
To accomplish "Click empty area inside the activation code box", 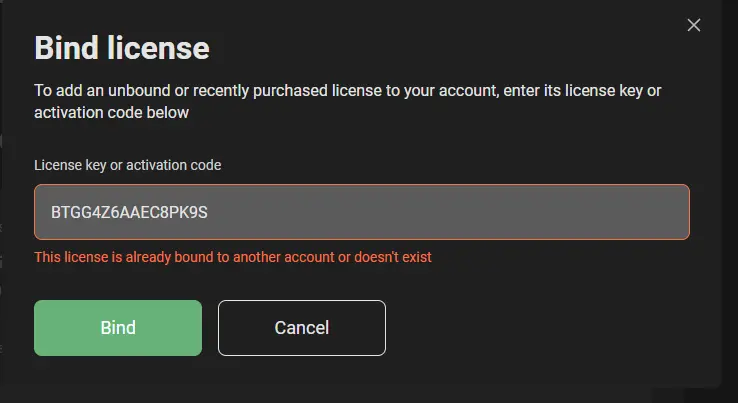I will pyautogui.click(x=447, y=212).
